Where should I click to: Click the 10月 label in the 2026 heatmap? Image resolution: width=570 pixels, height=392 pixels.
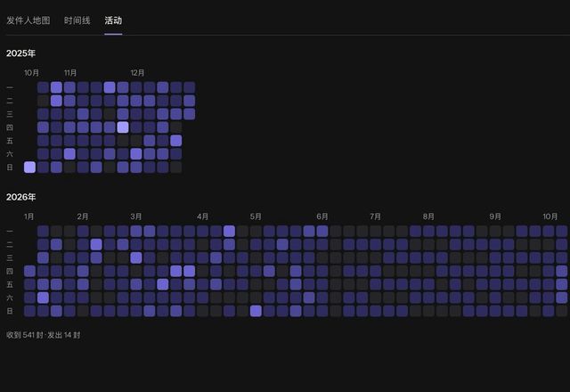550,216
